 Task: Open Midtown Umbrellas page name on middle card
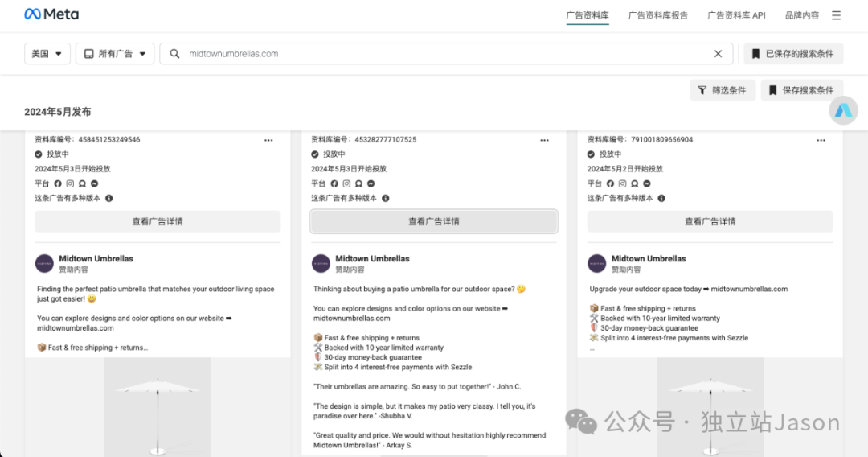point(373,259)
